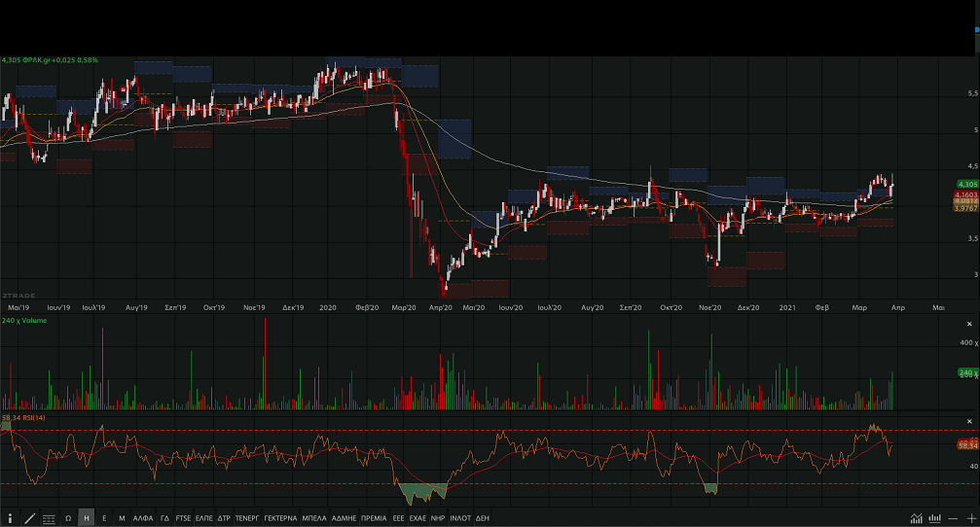The image size is (980, 527).
Task: Click the ΦΡΛΚ.gr price label
Action: [x=51, y=60]
